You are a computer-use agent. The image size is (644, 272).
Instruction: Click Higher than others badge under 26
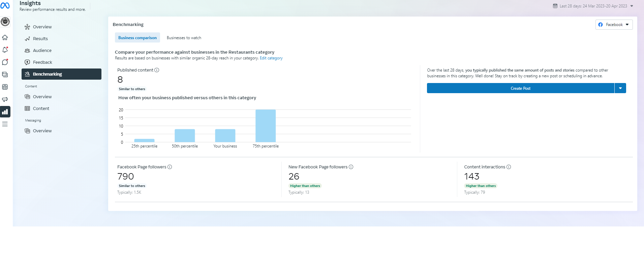click(x=305, y=186)
